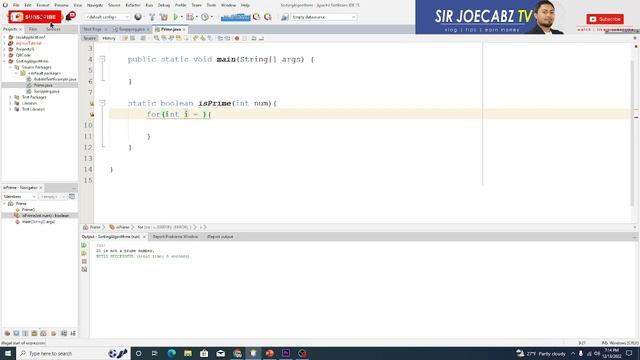
Task: Click the Partly cloudy weather widget
Action: click(541, 353)
